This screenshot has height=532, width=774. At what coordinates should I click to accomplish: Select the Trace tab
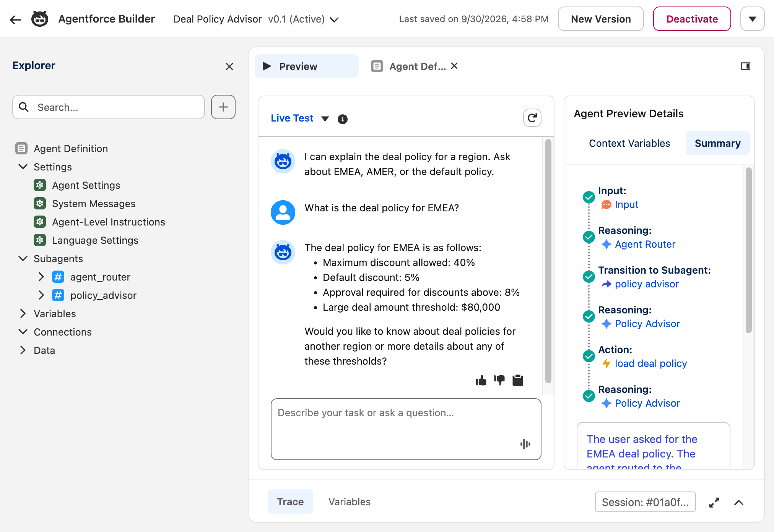pyautogui.click(x=290, y=501)
